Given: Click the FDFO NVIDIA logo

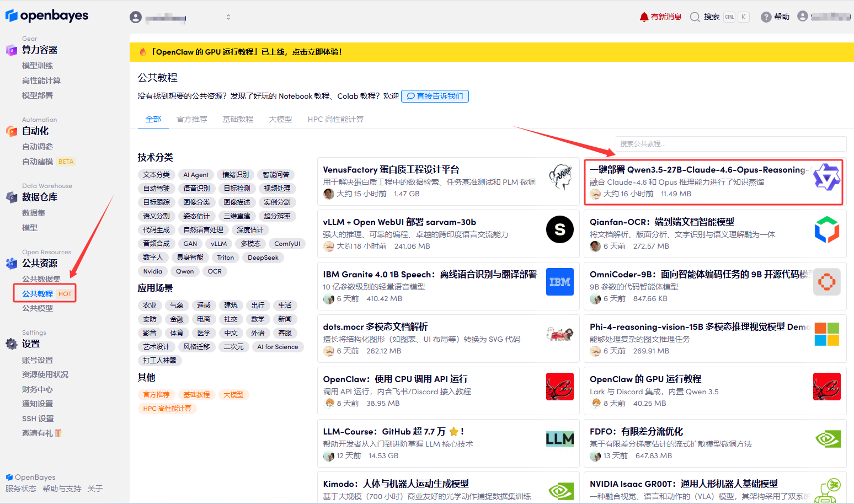Looking at the screenshot, I should click(827, 439).
